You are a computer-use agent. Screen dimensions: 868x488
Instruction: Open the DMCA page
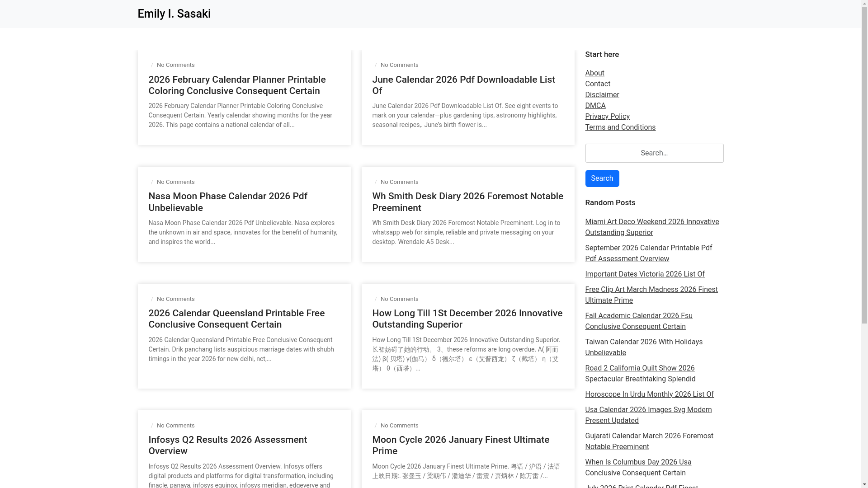[595, 105]
